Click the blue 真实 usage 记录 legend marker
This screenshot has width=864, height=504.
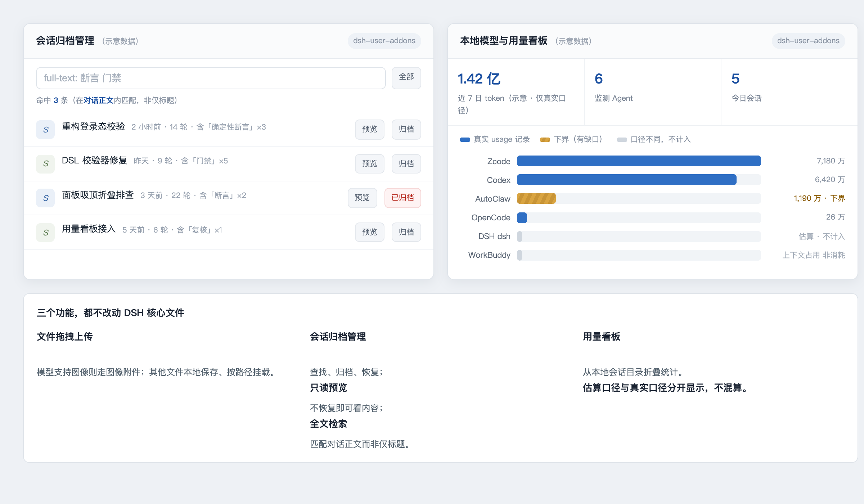pyautogui.click(x=465, y=140)
